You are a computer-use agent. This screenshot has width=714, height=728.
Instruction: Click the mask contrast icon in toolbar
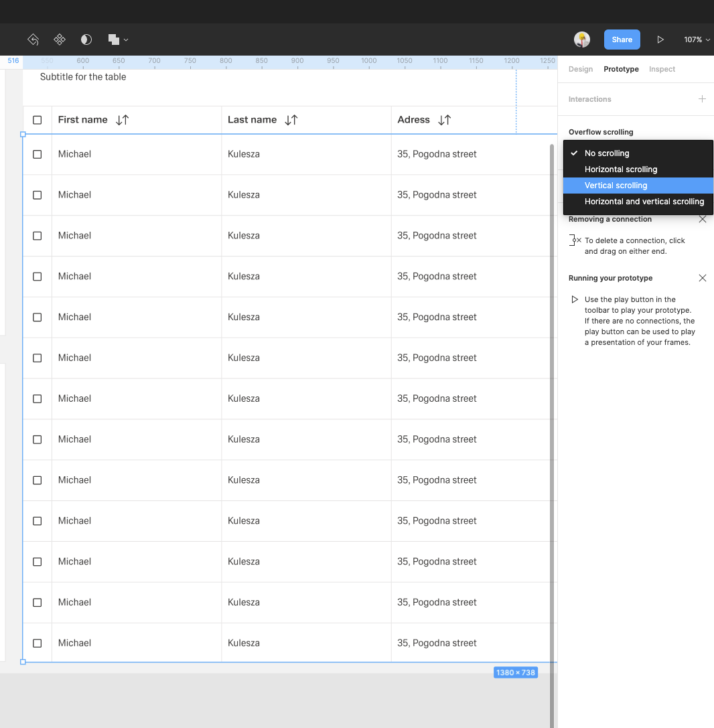(86, 40)
